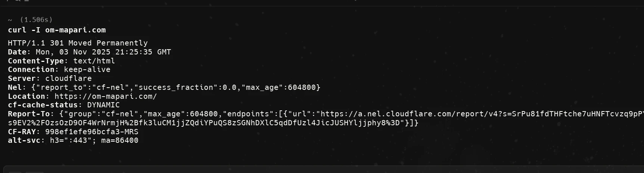Viewport: 644px width, 173px height.
Task: Click the Server header value cloudflare
Action: [68, 79]
